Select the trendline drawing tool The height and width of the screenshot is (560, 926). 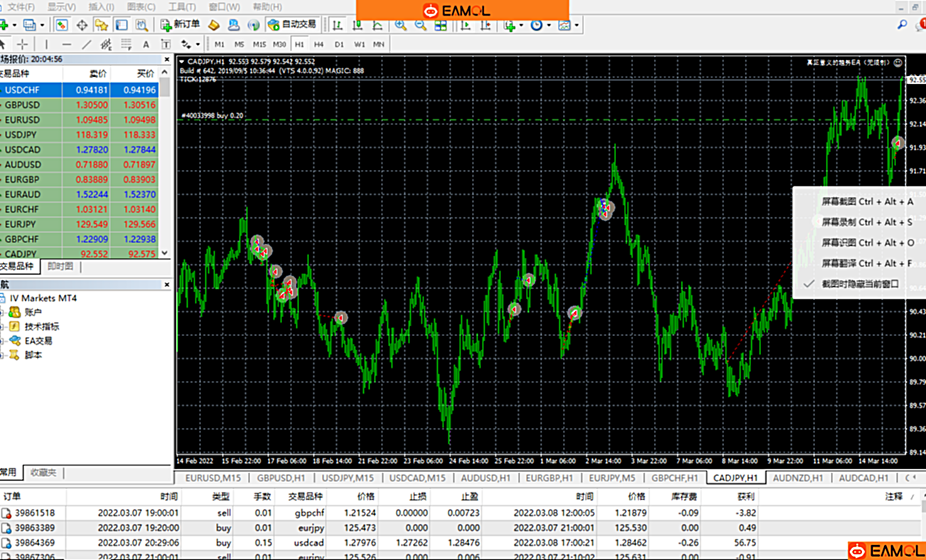(87, 44)
